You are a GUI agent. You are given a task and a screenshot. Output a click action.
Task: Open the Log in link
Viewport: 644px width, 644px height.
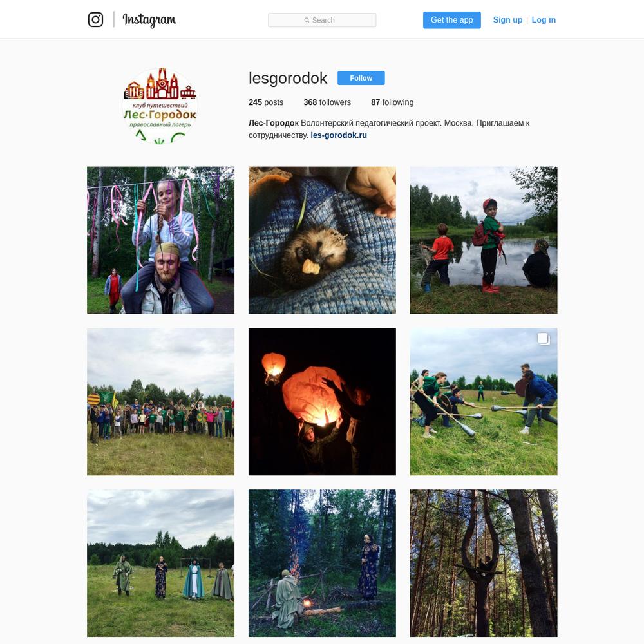(544, 20)
